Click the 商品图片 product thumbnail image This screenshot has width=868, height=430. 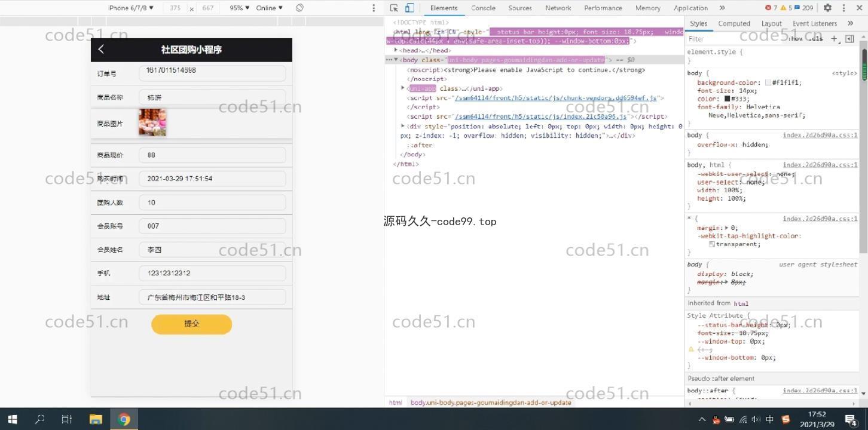152,122
